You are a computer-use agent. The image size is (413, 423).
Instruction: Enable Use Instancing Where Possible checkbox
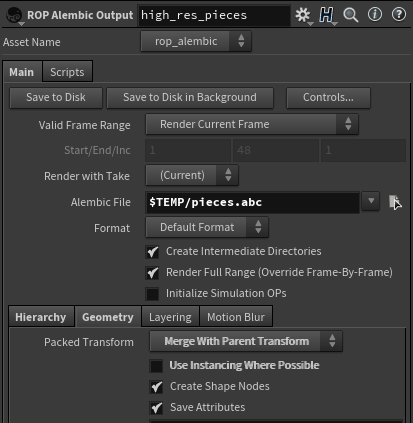[156, 366]
